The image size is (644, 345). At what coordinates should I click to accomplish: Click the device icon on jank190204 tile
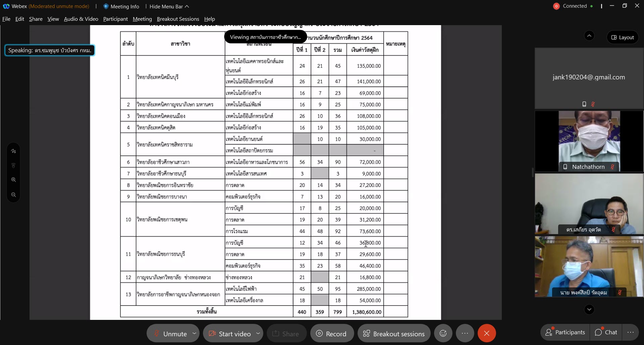point(584,104)
